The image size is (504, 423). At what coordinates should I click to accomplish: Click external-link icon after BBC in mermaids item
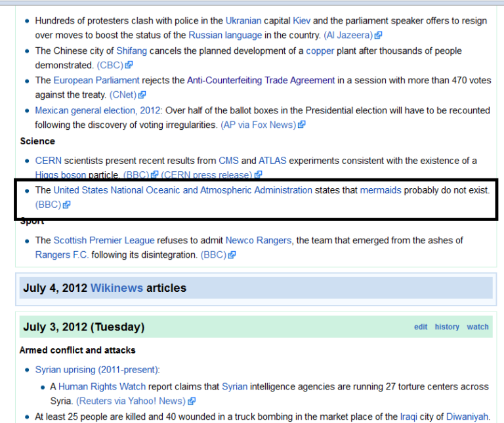tap(67, 205)
